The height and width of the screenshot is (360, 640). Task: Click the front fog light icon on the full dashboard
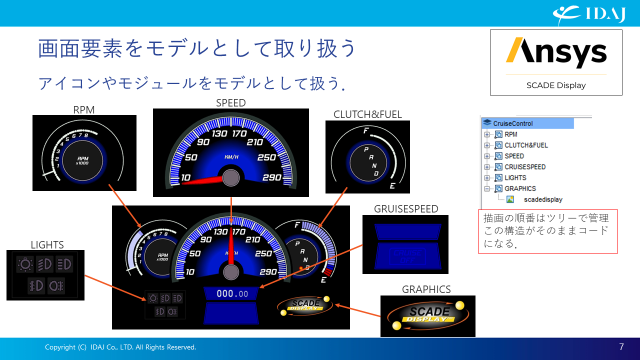tap(160, 312)
